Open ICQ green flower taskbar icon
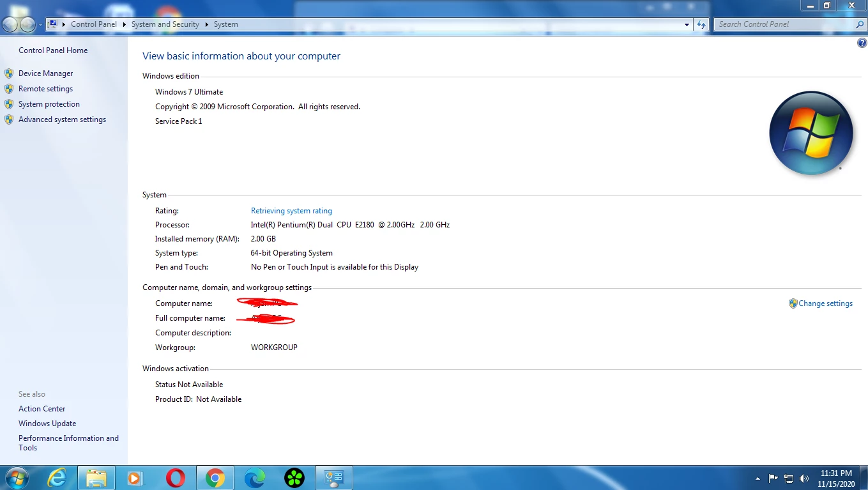The width and height of the screenshot is (868, 490). point(294,478)
